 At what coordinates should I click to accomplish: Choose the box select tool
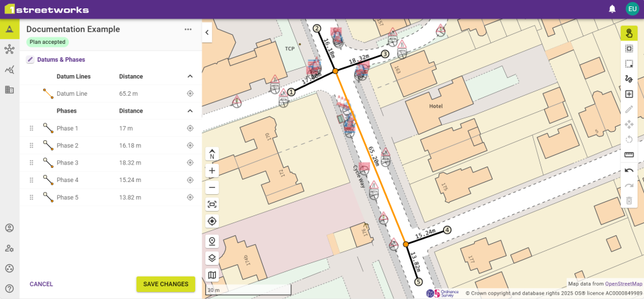[629, 64]
